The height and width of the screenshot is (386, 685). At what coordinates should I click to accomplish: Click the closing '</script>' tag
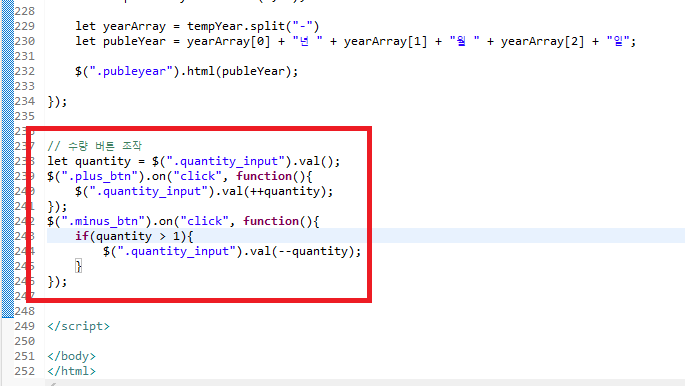click(79, 326)
